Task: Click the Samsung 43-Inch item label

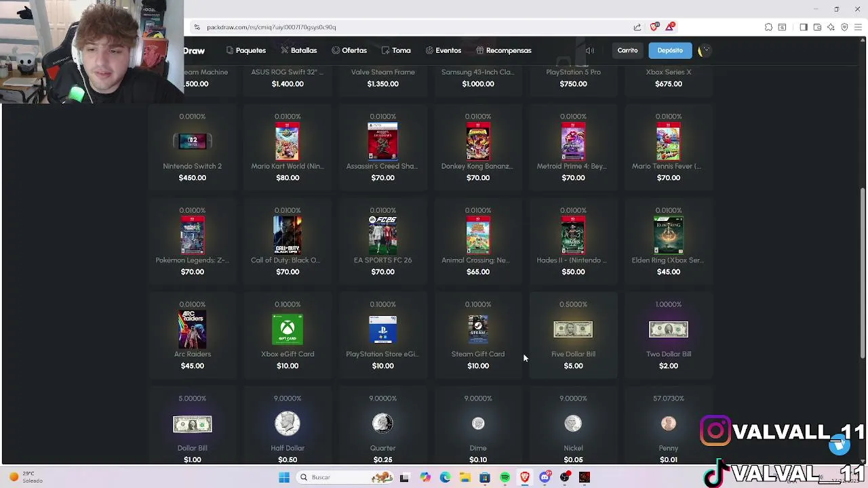Action: [x=478, y=72]
